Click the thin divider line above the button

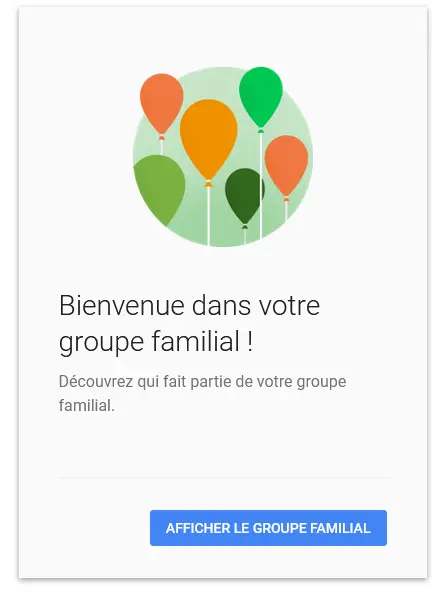[223, 477]
